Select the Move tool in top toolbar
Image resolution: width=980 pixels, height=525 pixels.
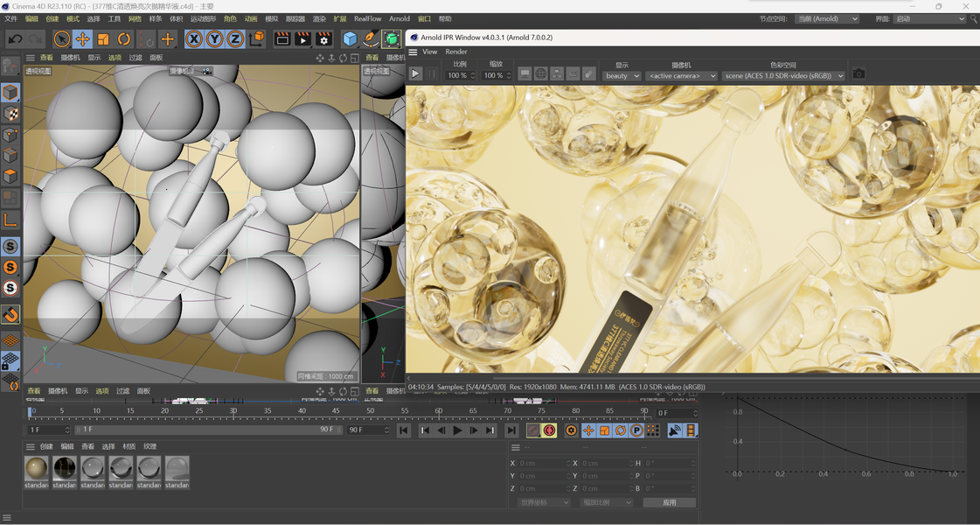[x=82, y=39]
